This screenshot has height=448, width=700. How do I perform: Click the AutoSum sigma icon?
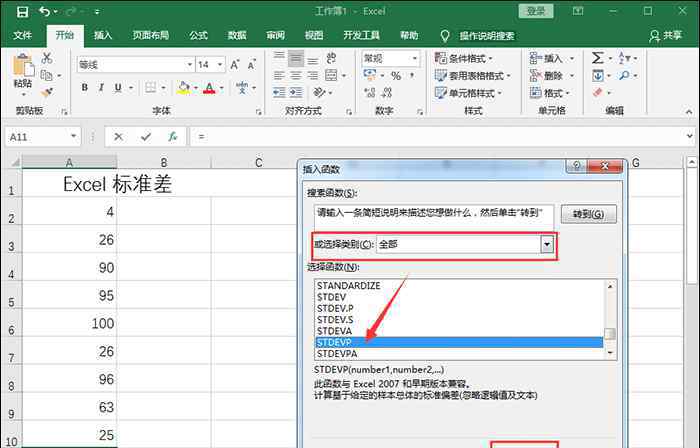pyautogui.click(x=597, y=58)
